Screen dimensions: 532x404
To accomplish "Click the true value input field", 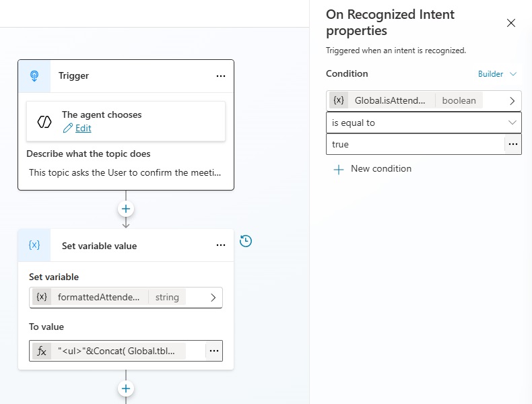I will (x=415, y=144).
